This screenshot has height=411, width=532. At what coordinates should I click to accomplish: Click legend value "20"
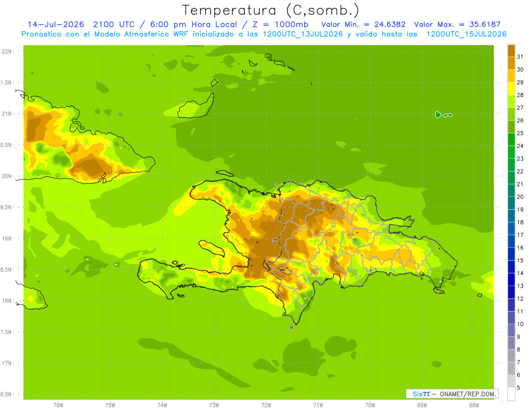click(x=521, y=197)
